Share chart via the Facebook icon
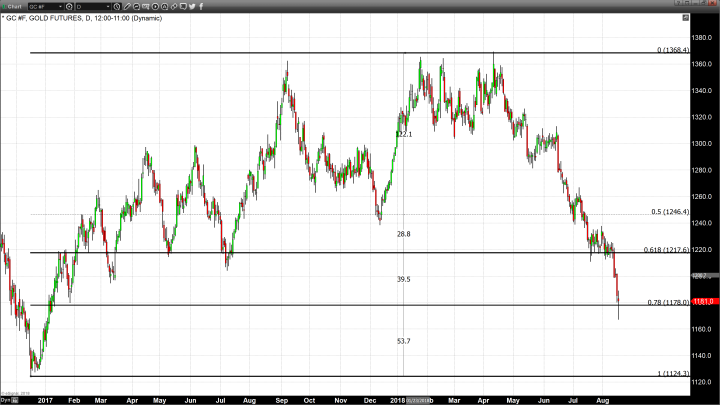720x405 pixels. click(x=201, y=6)
